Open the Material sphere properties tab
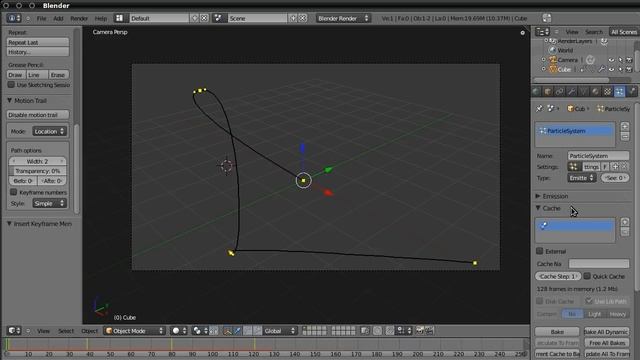The width and height of the screenshot is (640, 360). [x=596, y=92]
